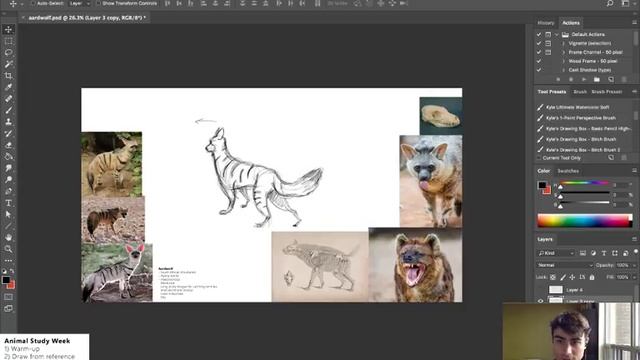Toggle Auto-Select checkbox
The height and width of the screenshot is (360, 640).
point(33,3)
